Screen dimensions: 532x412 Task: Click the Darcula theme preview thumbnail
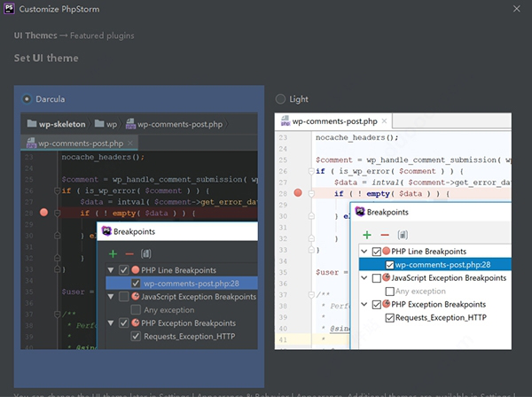tap(139, 231)
